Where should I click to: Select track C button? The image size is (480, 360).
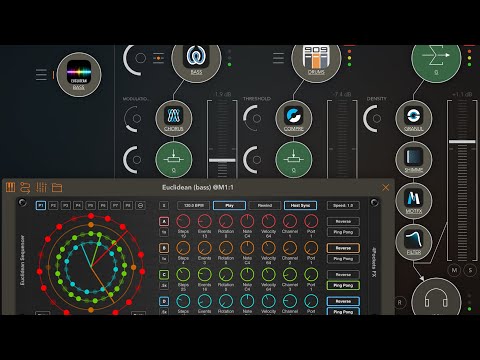(164, 275)
